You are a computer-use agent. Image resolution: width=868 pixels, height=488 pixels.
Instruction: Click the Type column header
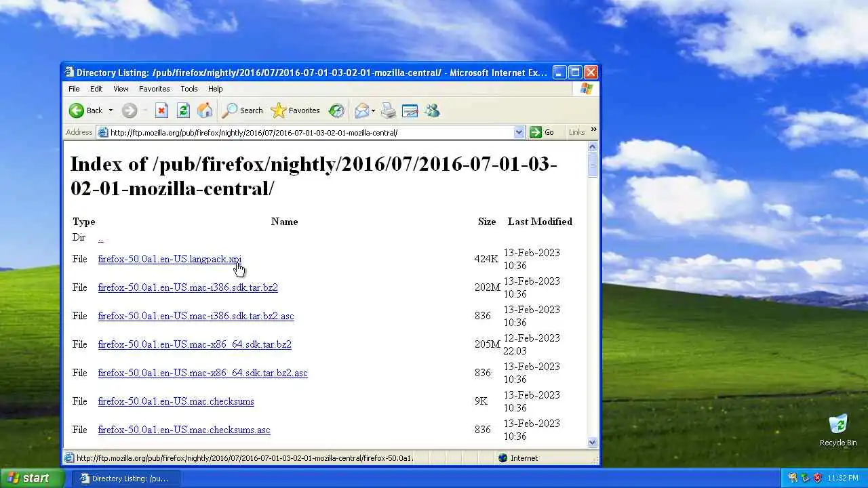click(84, 222)
